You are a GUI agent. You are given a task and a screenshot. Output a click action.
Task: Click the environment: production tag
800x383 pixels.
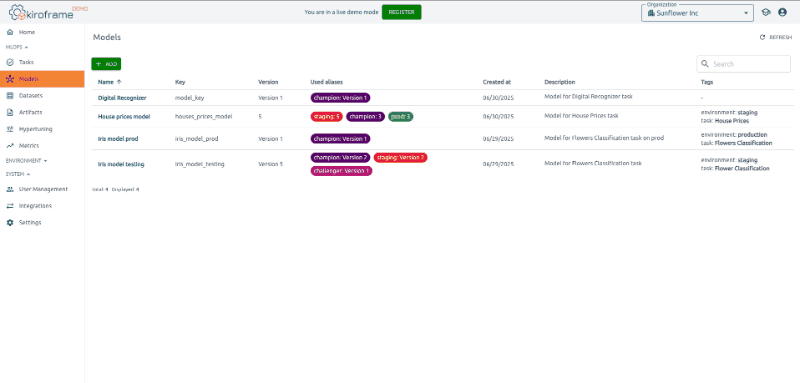click(734, 135)
